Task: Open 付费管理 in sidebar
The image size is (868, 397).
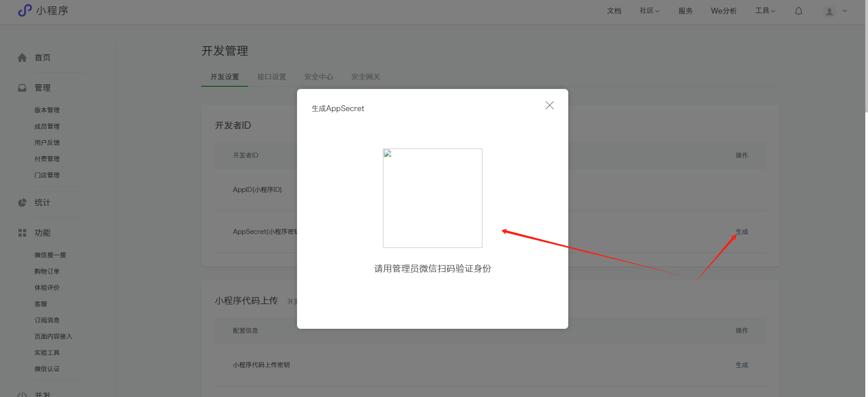Action: [47, 159]
